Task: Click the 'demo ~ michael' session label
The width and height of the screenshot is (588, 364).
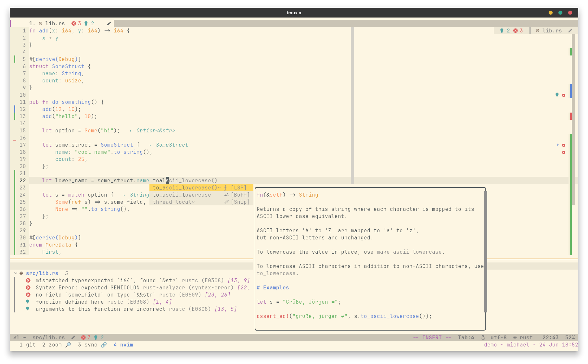Action: (506, 345)
